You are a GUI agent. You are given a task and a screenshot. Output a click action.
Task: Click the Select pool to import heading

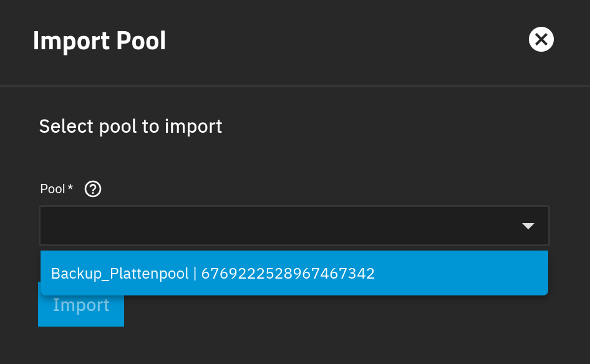click(130, 127)
